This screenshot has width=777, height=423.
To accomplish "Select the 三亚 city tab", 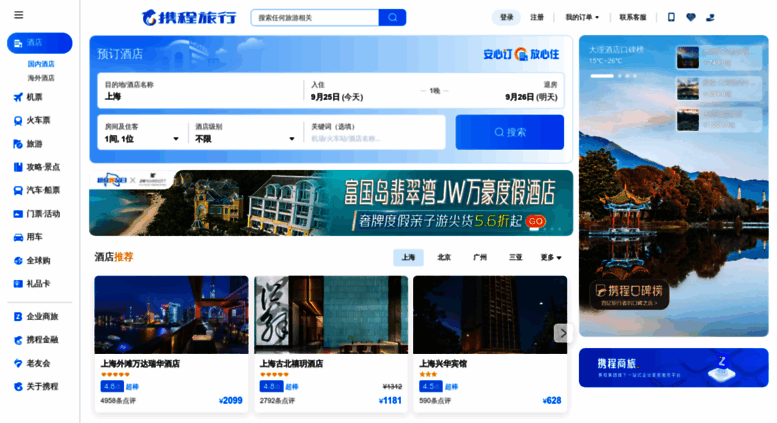I will coord(515,258).
